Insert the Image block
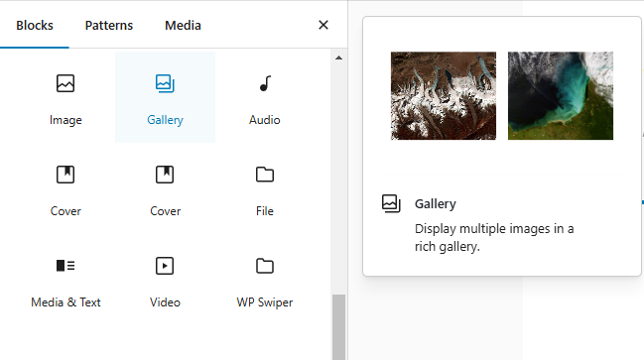Viewport: 644px width, 360px height. pyautogui.click(x=65, y=97)
